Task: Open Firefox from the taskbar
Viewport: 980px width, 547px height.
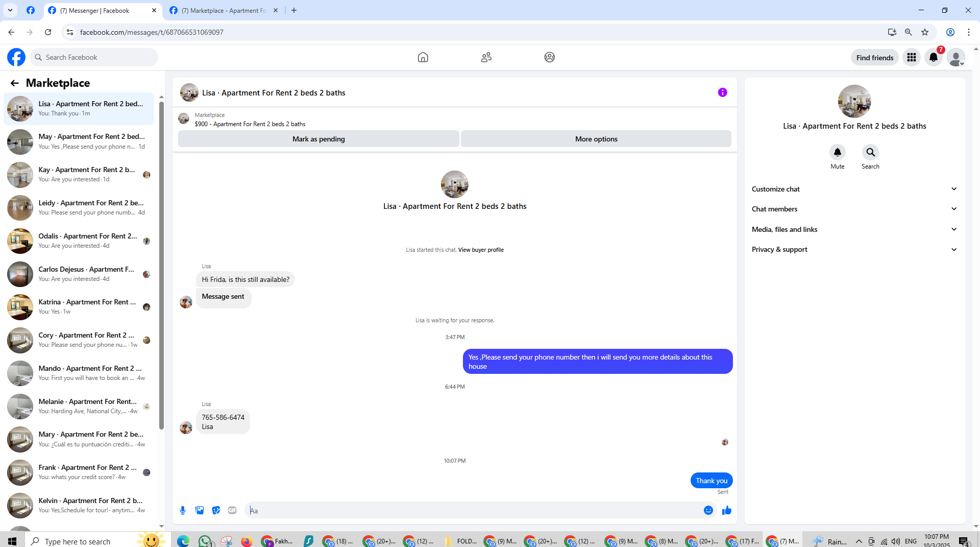Action: 247,541
